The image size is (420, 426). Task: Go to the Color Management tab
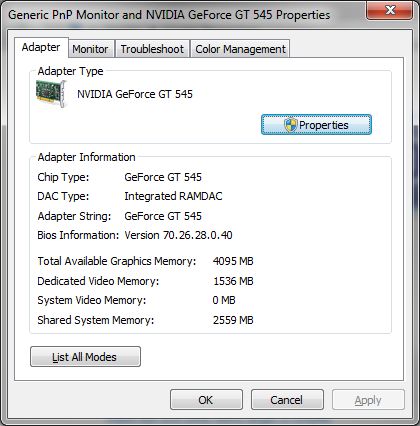coord(240,49)
